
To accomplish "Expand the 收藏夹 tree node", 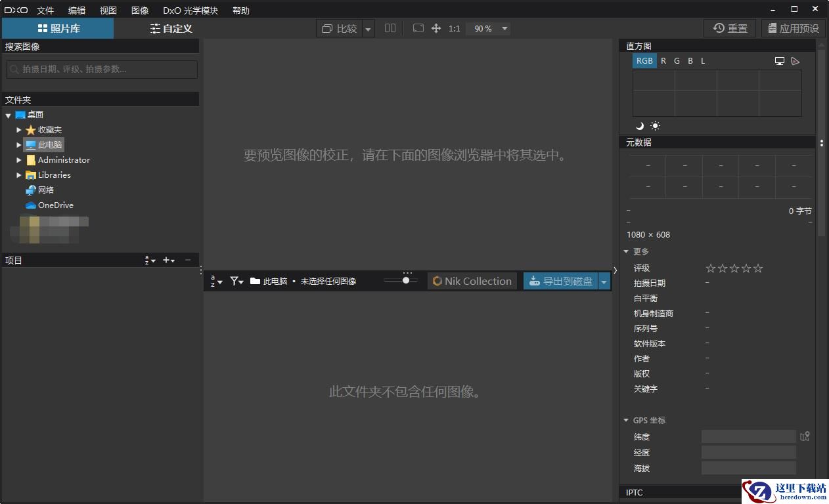I will coord(19,130).
